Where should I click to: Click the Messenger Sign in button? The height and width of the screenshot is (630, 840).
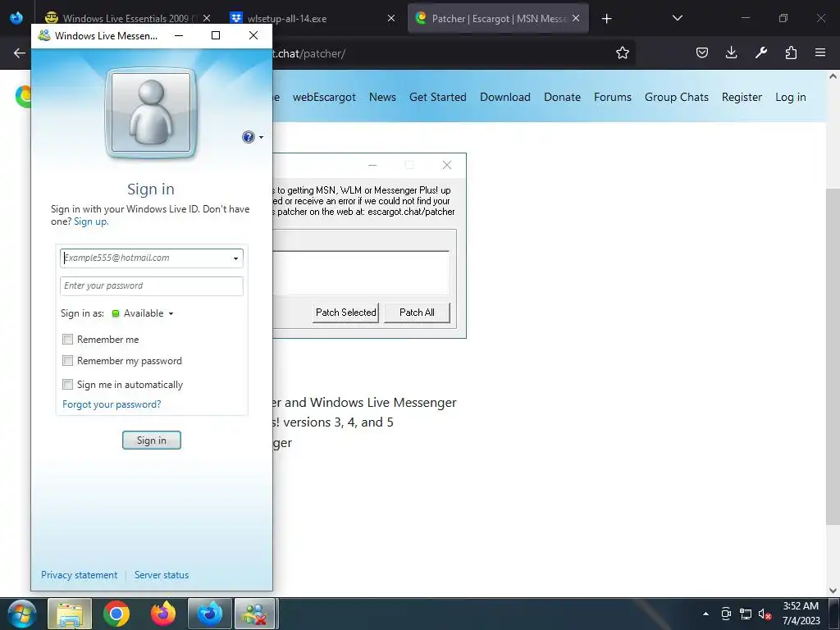pyautogui.click(x=152, y=441)
